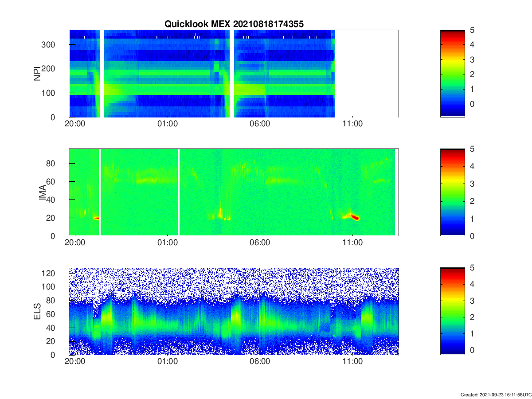Click the 20:00 tick under the IMA panel
Image resolution: width=532 pixels, height=399 pixels.
tap(75, 243)
